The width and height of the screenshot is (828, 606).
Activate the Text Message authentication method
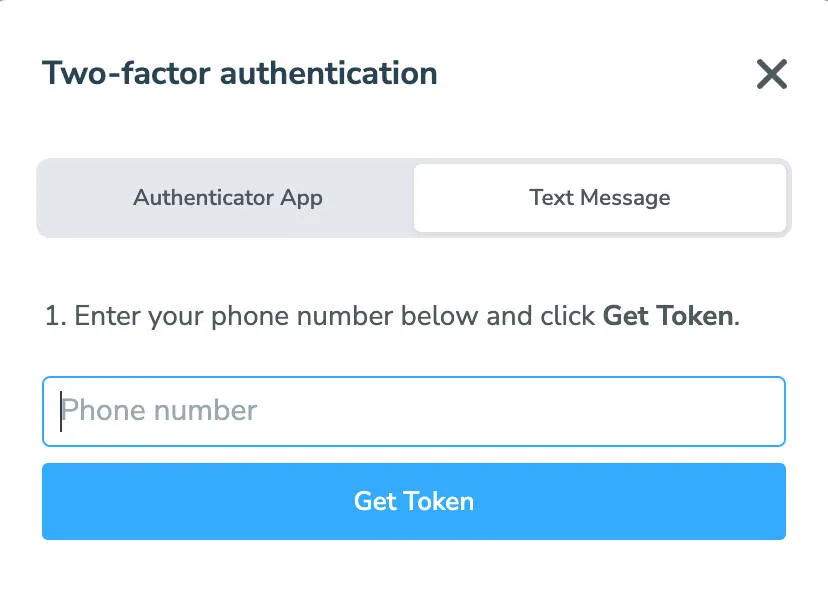click(599, 197)
